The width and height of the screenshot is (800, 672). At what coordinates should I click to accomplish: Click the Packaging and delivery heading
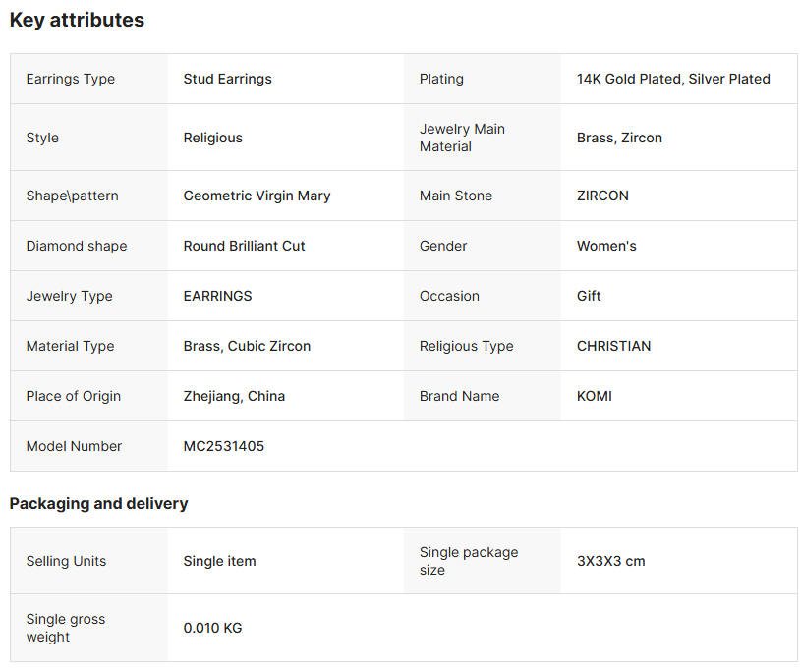(98, 503)
